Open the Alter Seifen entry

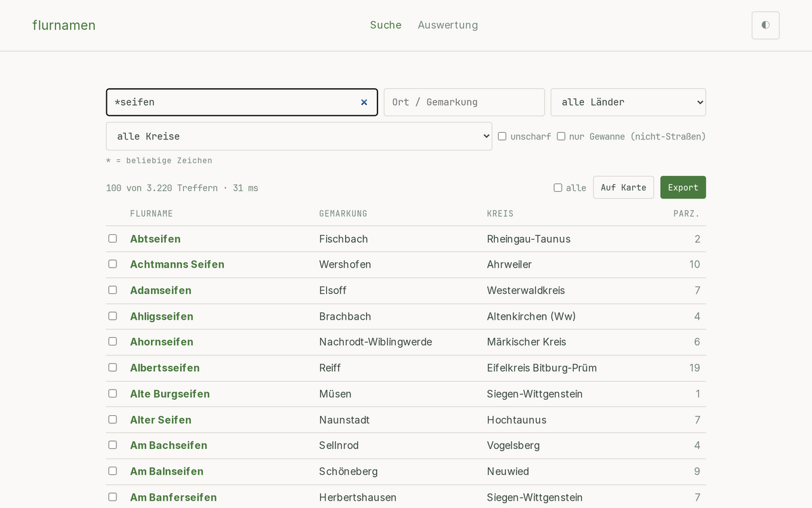[160, 420]
